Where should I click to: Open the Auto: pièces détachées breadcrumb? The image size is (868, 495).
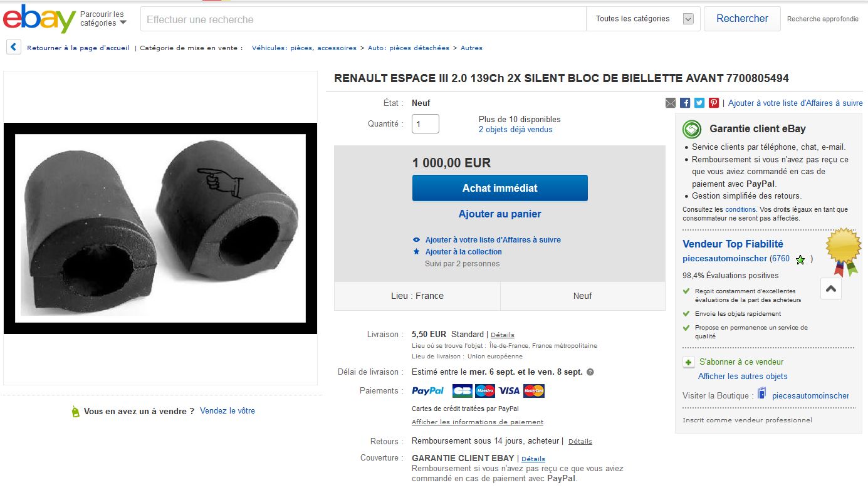tap(408, 48)
